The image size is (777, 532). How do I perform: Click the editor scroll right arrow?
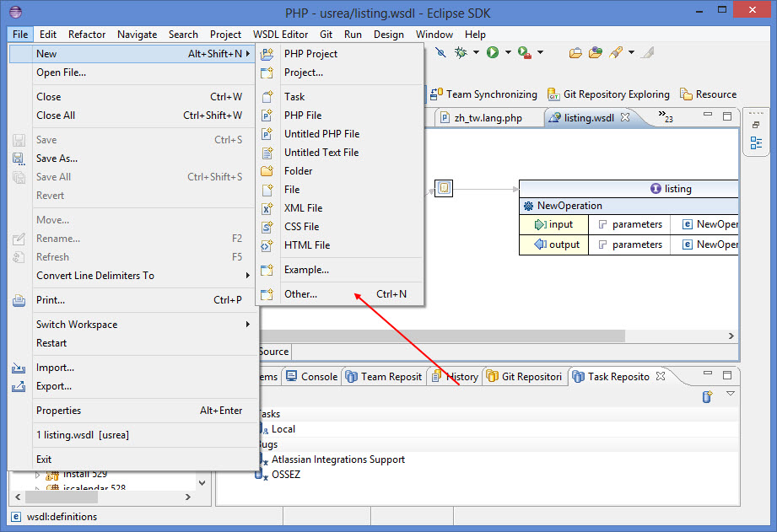(x=731, y=336)
